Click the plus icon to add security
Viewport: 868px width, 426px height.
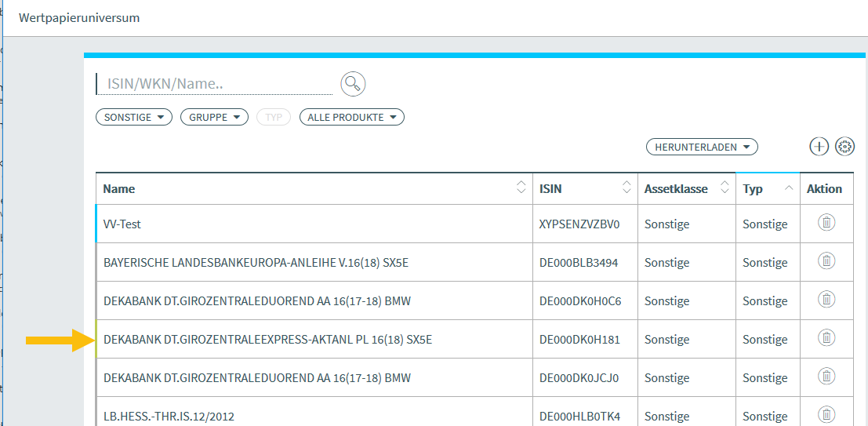click(x=819, y=146)
